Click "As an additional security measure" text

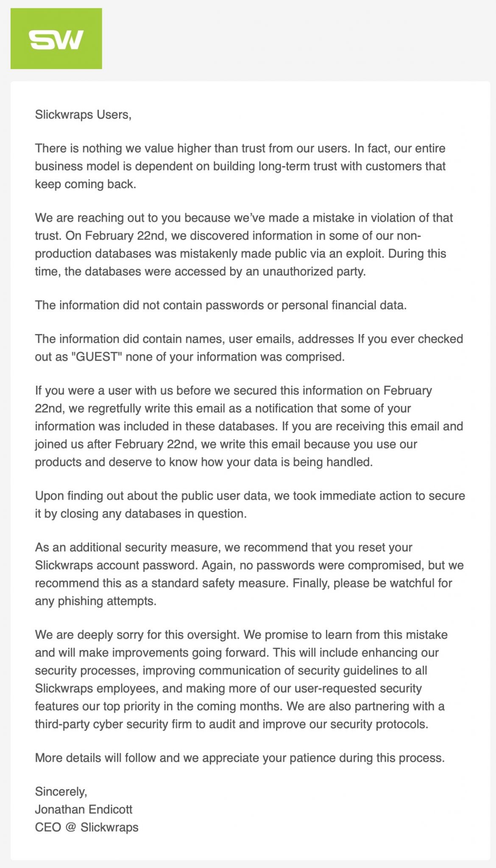point(127,547)
